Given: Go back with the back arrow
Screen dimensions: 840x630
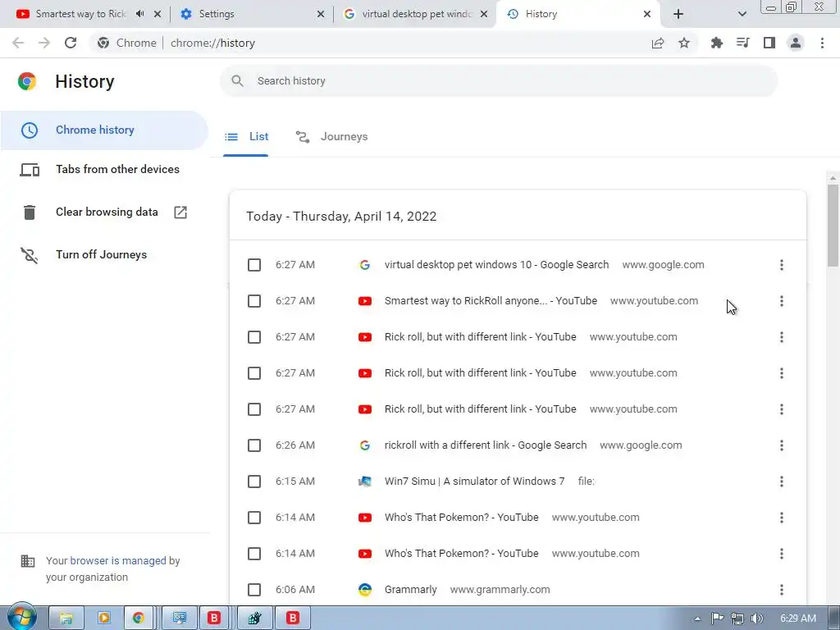Looking at the screenshot, I should tap(18, 43).
